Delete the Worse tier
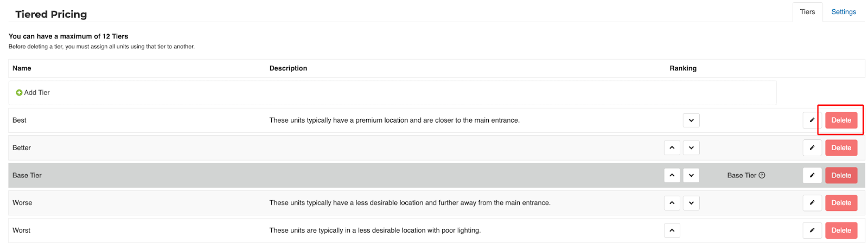Image resolution: width=868 pixels, height=243 pixels. [841, 203]
